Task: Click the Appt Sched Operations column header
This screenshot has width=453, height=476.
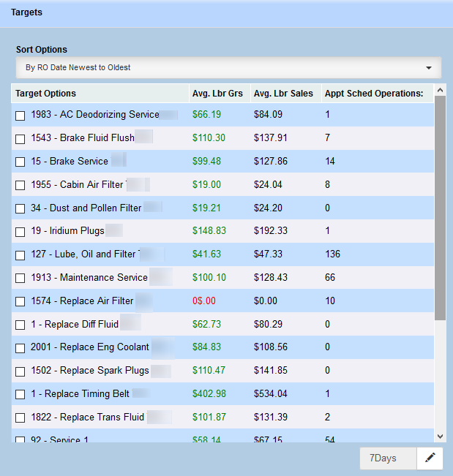Action: [x=374, y=94]
